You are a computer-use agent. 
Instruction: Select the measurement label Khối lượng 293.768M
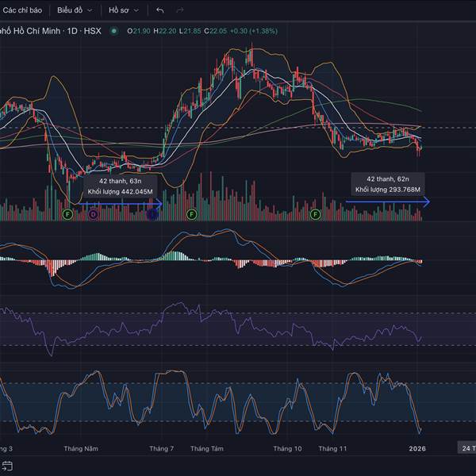[x=388, y=190]
